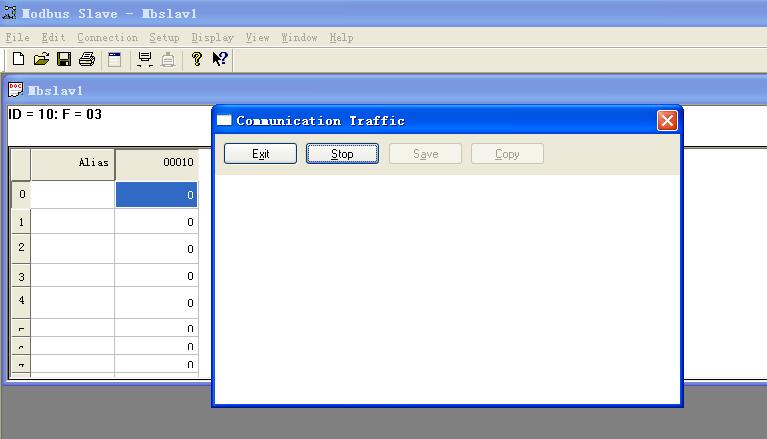This screenshot has width=767, height=439.
Task: Click the empty traffic log area
Action: 447,289
